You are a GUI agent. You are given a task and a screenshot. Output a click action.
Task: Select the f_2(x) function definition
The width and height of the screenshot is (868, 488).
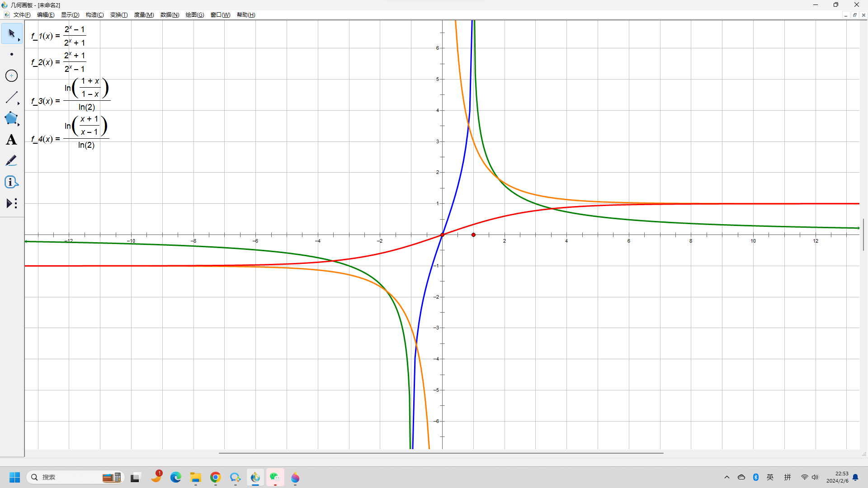coord(58,62)
